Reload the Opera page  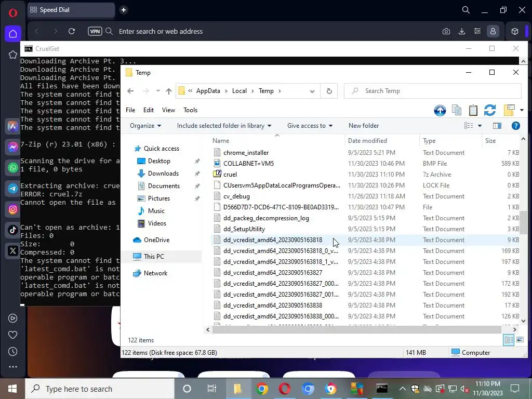click(x=72, y=31)
